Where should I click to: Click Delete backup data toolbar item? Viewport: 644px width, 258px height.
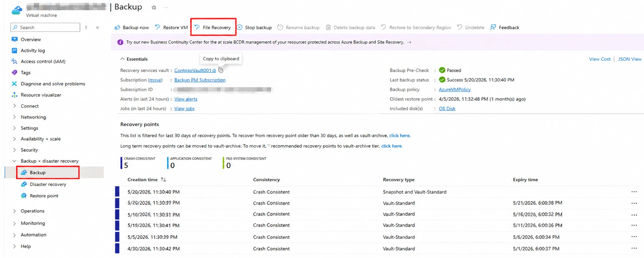[x=350, y=27]
